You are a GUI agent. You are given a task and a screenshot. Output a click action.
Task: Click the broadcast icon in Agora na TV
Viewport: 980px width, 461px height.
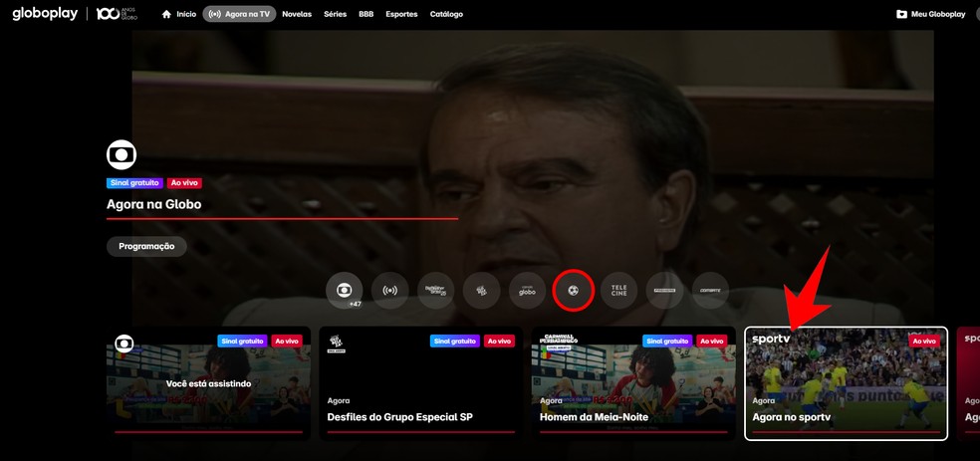tap(214, 14)
